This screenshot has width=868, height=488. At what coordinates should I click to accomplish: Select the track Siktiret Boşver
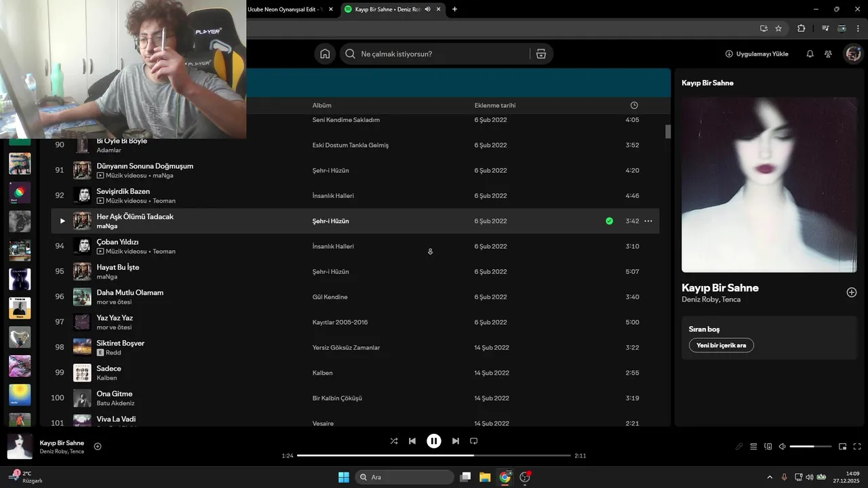click(x=120, y=343)
